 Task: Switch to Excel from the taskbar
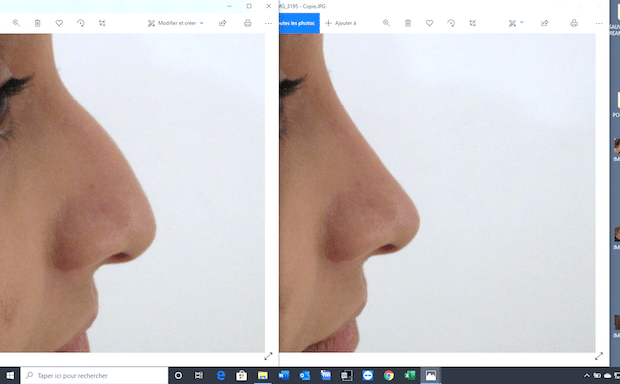[410, 375]
